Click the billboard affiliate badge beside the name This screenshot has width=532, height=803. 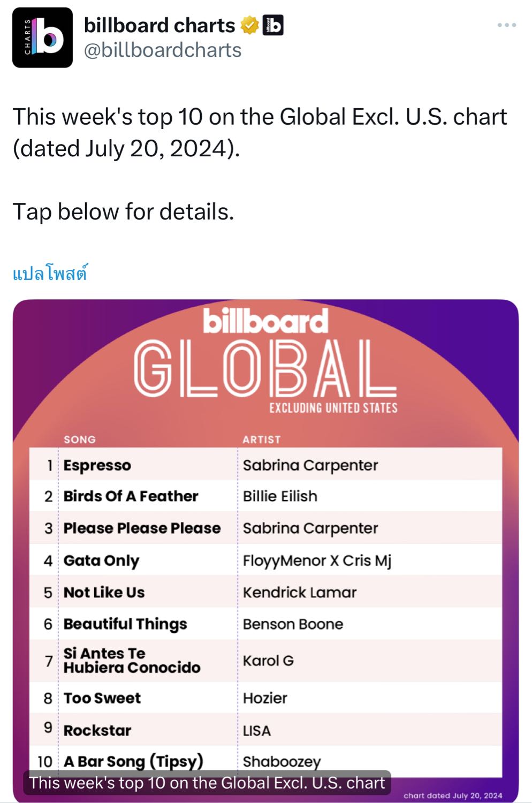coord(273,25)
